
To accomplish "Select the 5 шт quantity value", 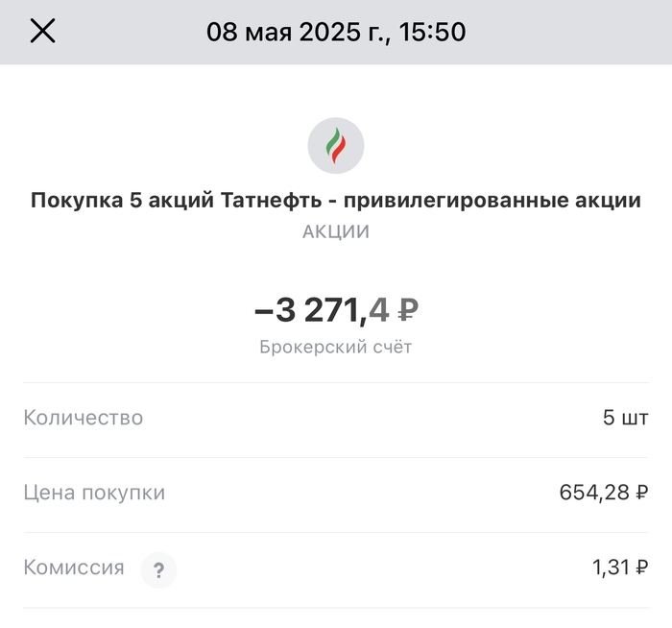I will point(625,418).
